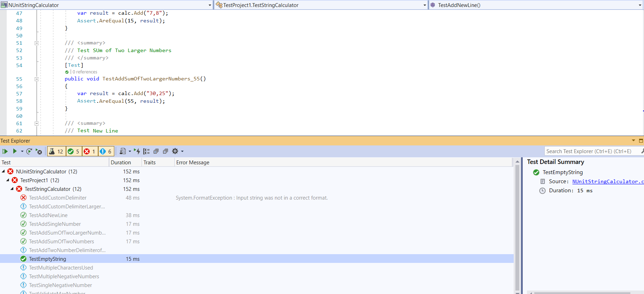The width and height of the screenshot is (644, 294).
Task: Run failed tests button
Action: pyautogui.click(x=39, y=151)
